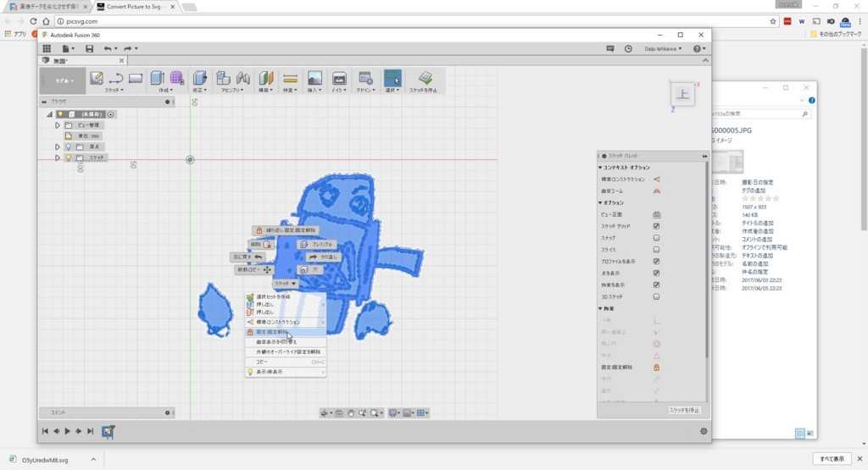Select the Construct plane icon
The height and width of the screenshot is (470, 868).
(x=266, y=78)
